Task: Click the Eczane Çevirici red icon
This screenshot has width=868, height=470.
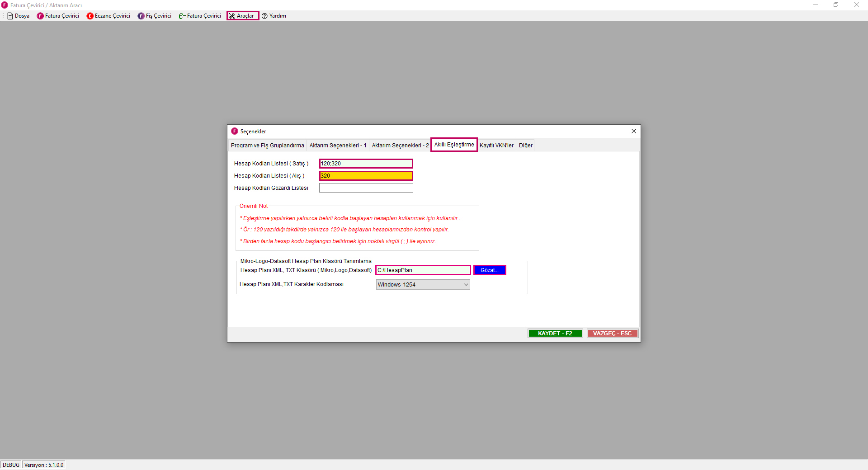Action: [90, 16]
